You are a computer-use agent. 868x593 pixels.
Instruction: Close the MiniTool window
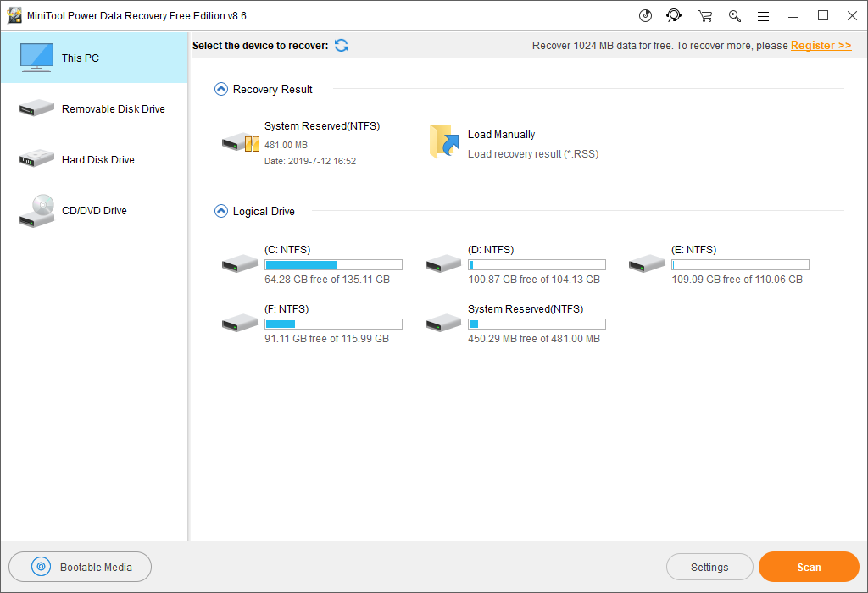853,16
